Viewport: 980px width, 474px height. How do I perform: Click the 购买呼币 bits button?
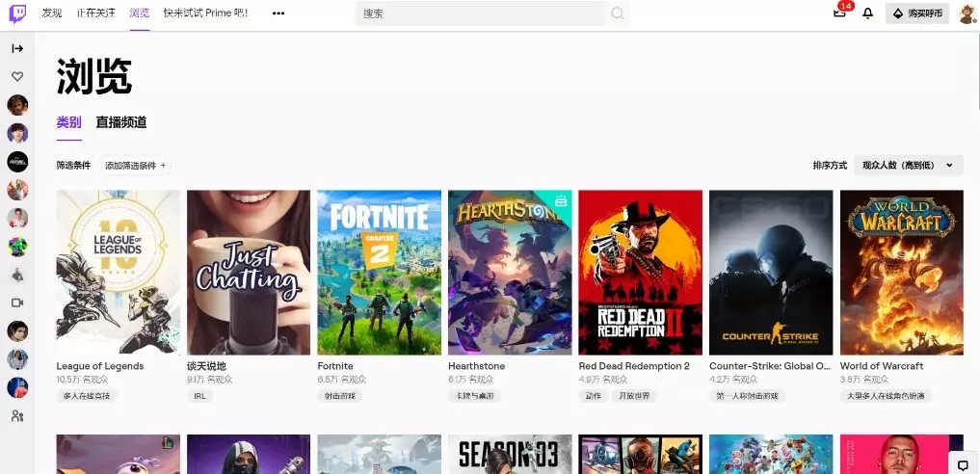coord(916,13)
